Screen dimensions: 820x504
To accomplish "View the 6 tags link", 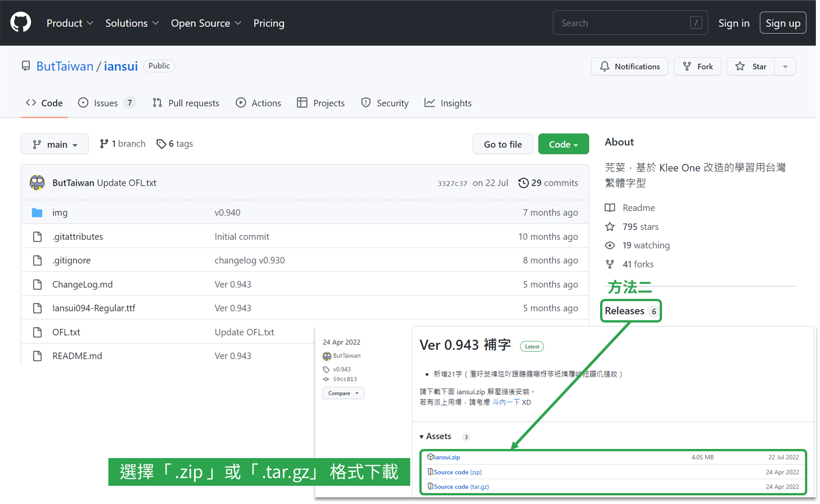I will tap(175, 144).
